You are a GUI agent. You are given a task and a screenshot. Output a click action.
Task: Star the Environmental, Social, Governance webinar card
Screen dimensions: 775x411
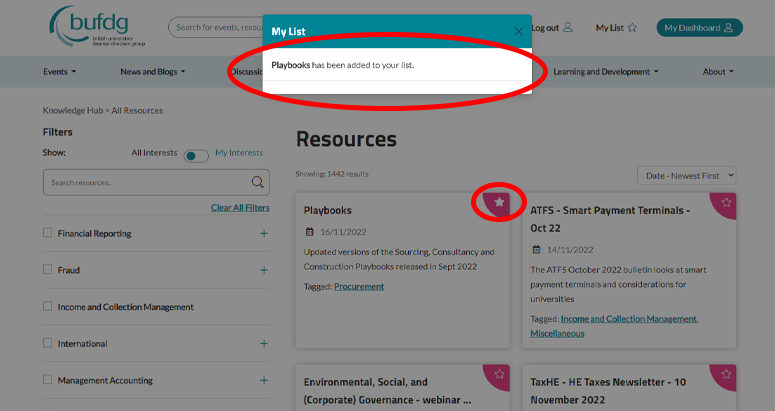(500, 373)
